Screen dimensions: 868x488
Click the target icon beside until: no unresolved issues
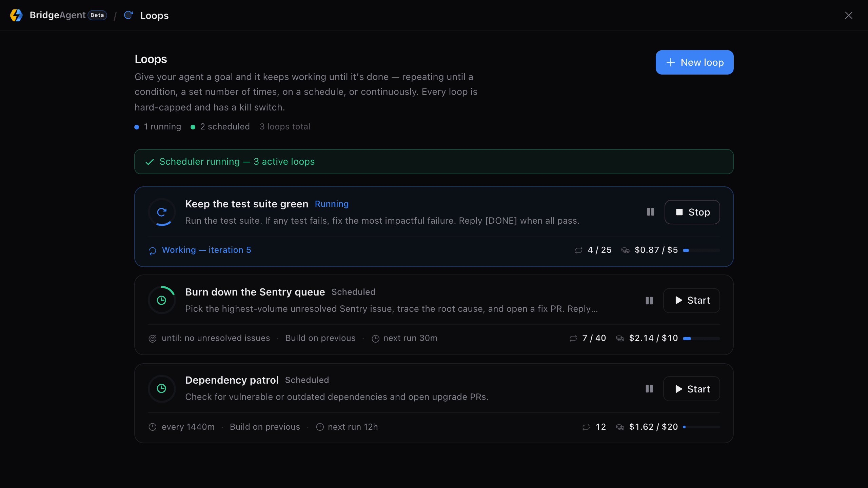tap(153, 339)
